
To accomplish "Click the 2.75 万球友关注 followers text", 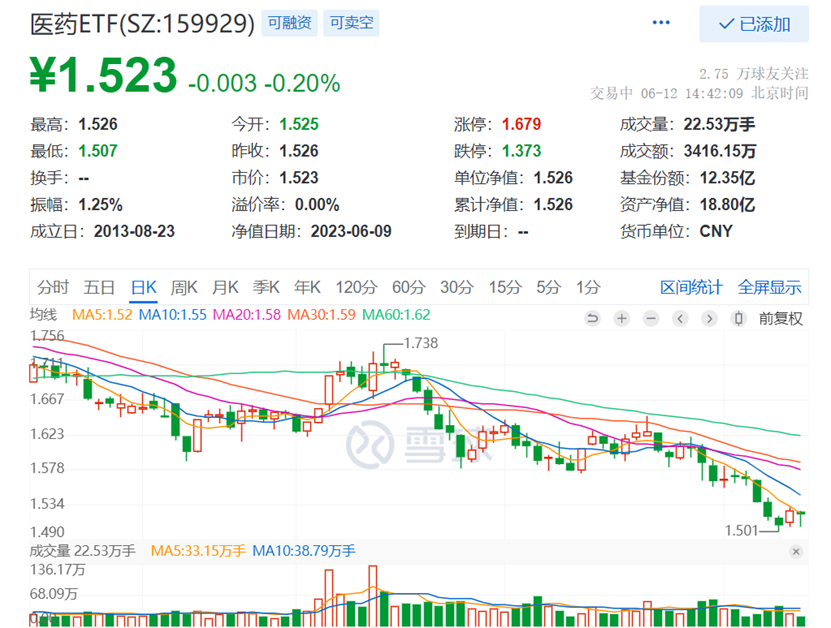I will tap(754, 74).
